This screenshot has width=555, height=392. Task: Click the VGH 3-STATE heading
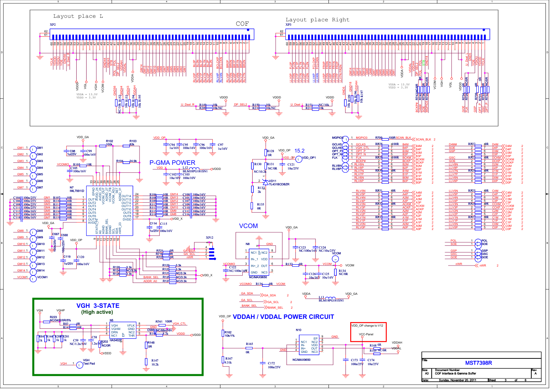click(x=98, y=306)
